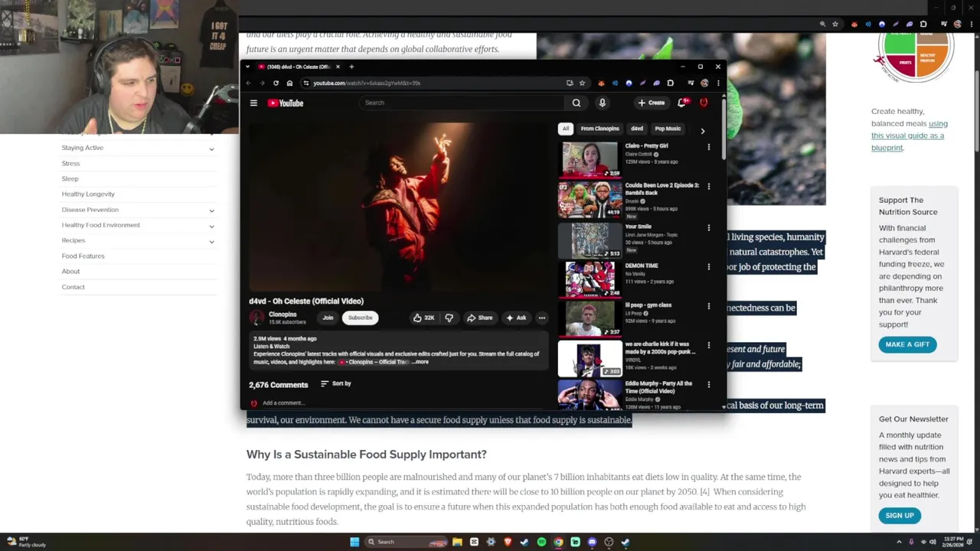Open About page in sidebar

point(70,271)
